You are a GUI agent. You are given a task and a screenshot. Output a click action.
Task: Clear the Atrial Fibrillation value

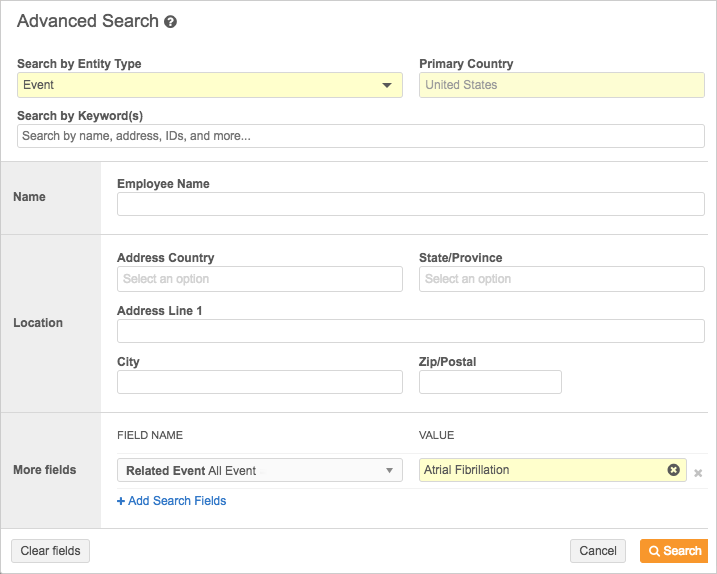click(673, 470)
